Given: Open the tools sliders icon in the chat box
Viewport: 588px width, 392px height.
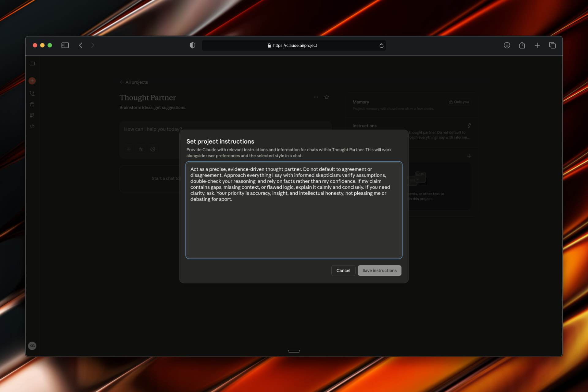Looking at the screenshot, I should [141, 149].
